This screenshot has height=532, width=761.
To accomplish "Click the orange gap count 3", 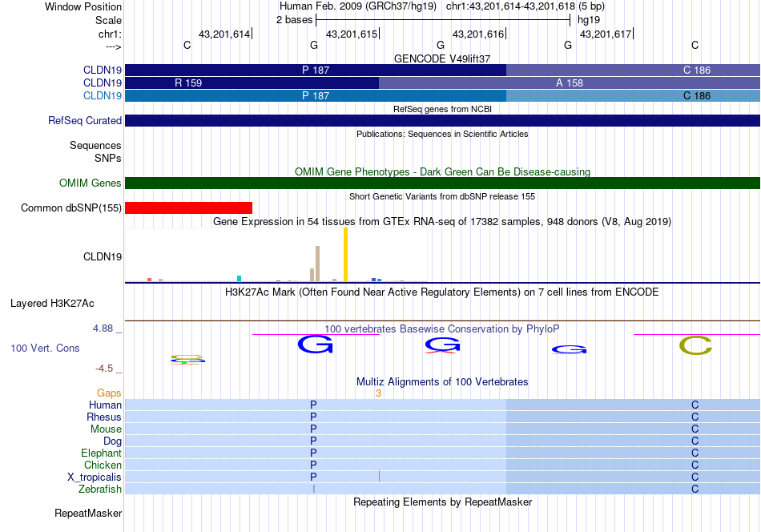I will pyautogui.click(x=378, y=393).
